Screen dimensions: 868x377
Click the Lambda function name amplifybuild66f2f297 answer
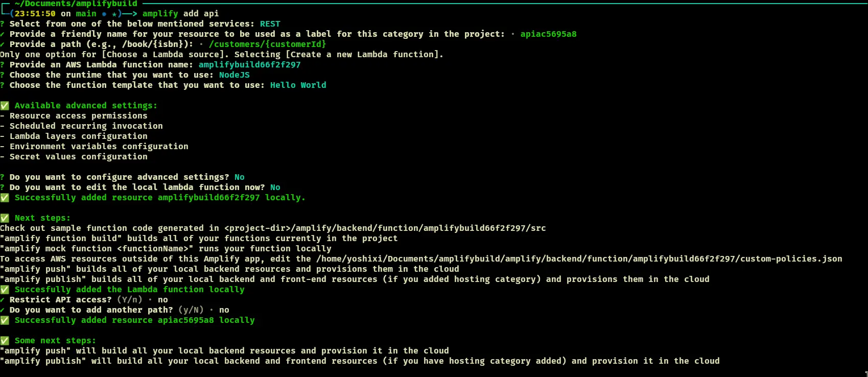coord(249,65)
